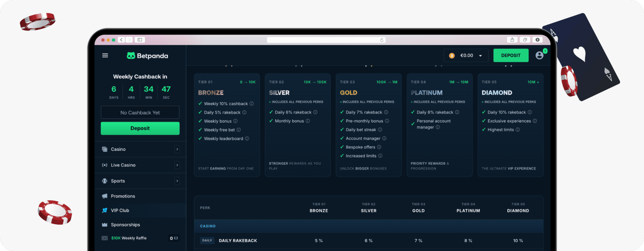
Task: Show info icon for Weekly leaderboard
Action: [247, 138]
